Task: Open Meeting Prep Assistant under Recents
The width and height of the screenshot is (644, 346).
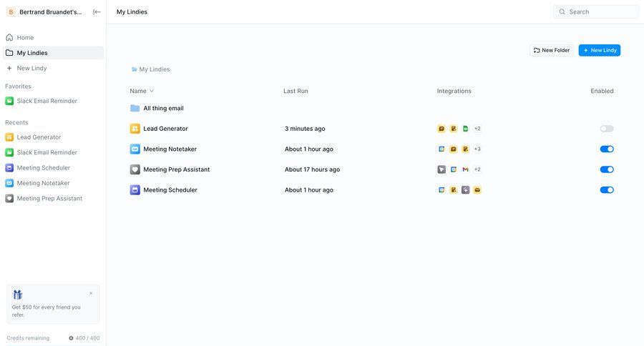Action: [x=53, y=198]
